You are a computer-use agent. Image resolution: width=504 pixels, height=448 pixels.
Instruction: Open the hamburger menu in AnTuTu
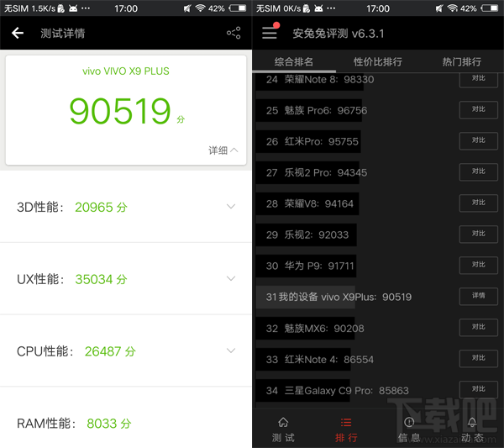click(270, 33)
